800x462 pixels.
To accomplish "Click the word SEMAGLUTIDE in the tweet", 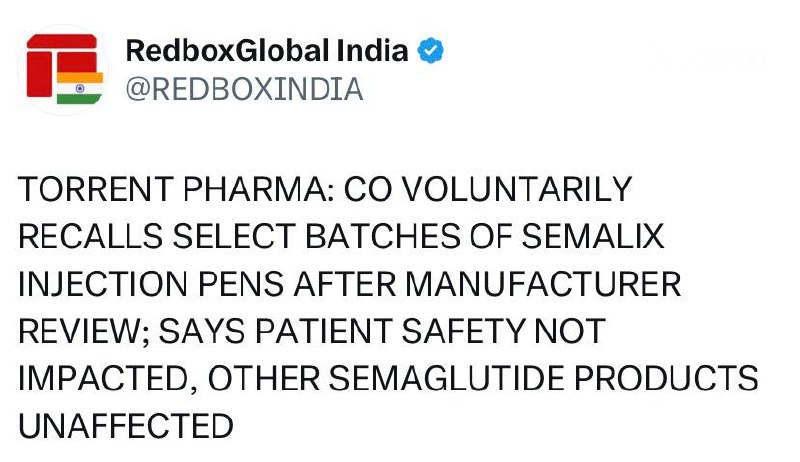I will [446, 378].
